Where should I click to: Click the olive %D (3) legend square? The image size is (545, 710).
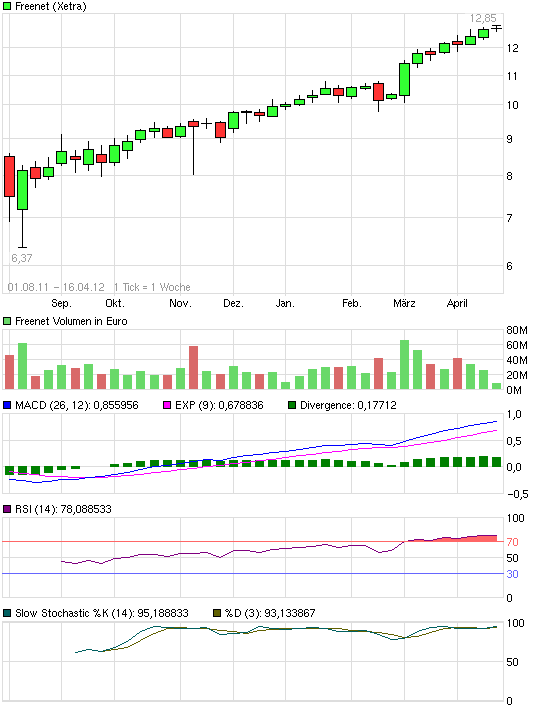217,613
